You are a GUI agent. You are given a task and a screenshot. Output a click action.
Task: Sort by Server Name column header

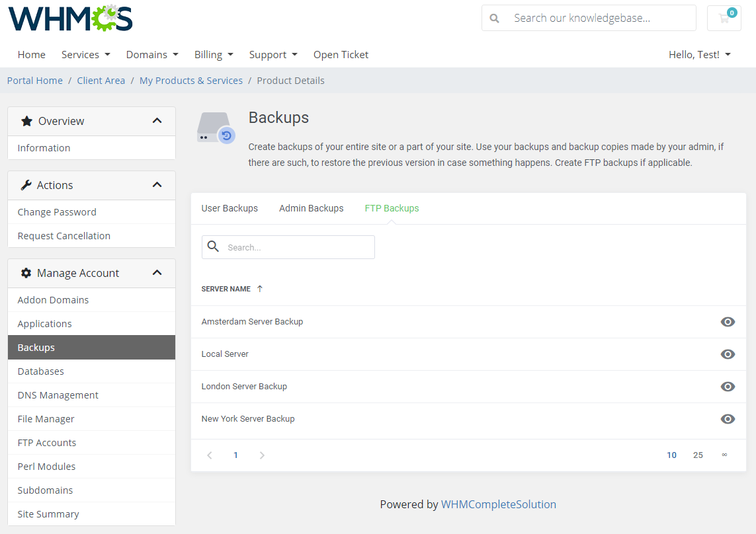[x=228, y=289]
